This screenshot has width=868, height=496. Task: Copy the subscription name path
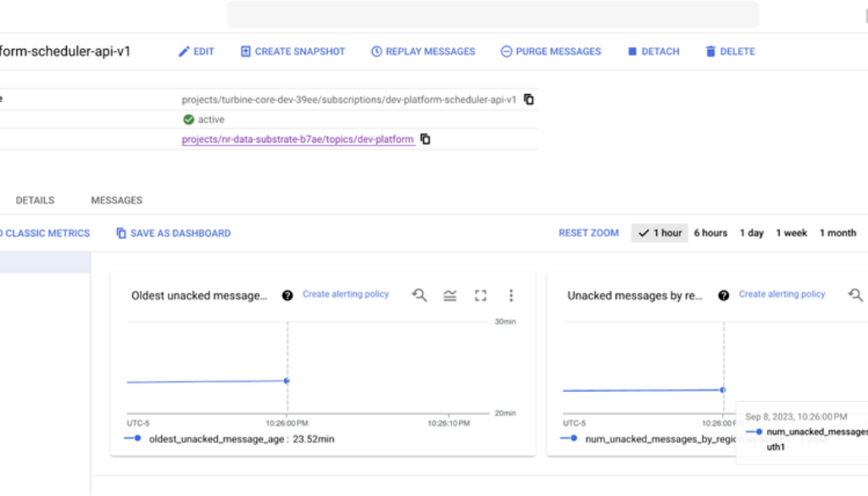tap(529, 99)
